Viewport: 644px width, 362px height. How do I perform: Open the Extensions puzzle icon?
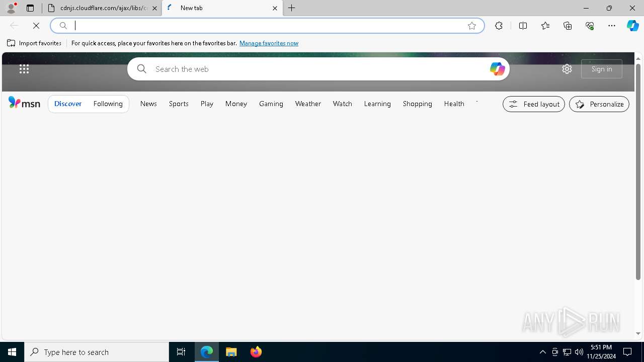499,26
